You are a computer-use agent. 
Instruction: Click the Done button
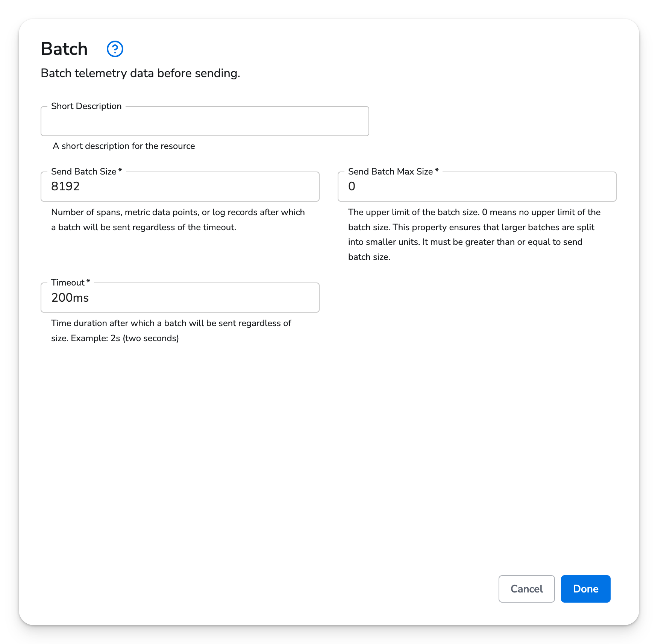click(x=585, y=589)
